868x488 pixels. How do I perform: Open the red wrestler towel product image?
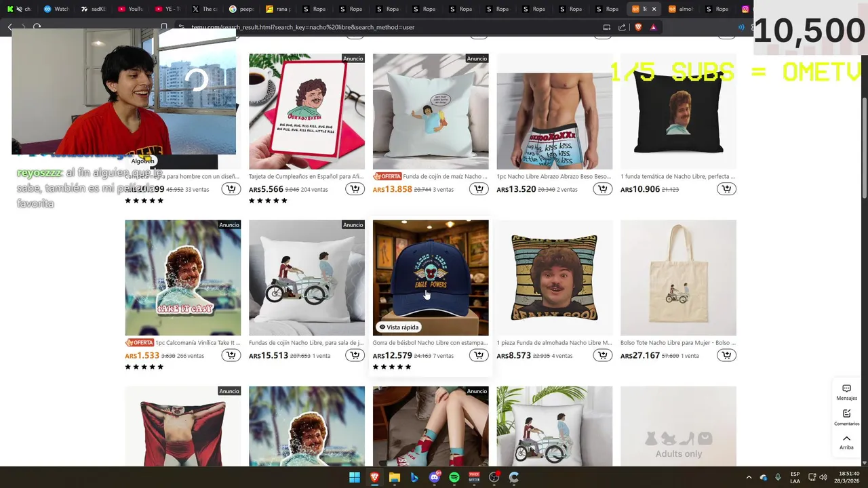tap(182, 426)
